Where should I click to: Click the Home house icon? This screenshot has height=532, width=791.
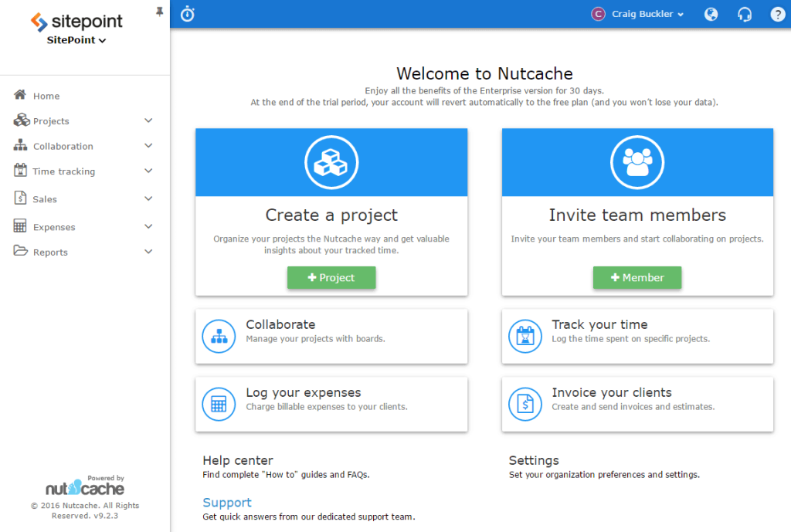[x=20, y=95]
